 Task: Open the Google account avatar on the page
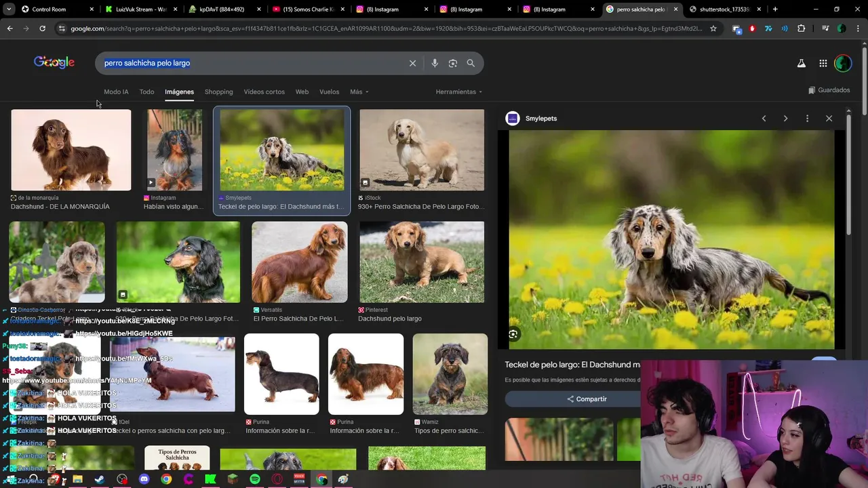point(843,63)
